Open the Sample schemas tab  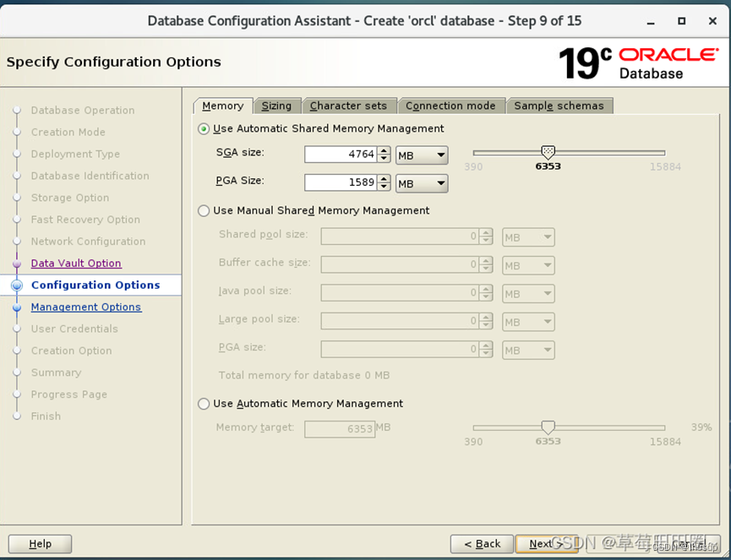(x=559, y=106)
